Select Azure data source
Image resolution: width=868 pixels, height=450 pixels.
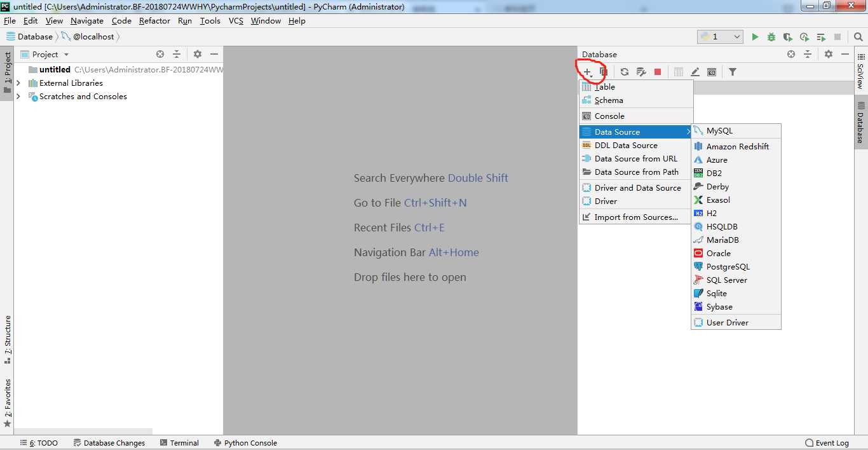point(736,160)
